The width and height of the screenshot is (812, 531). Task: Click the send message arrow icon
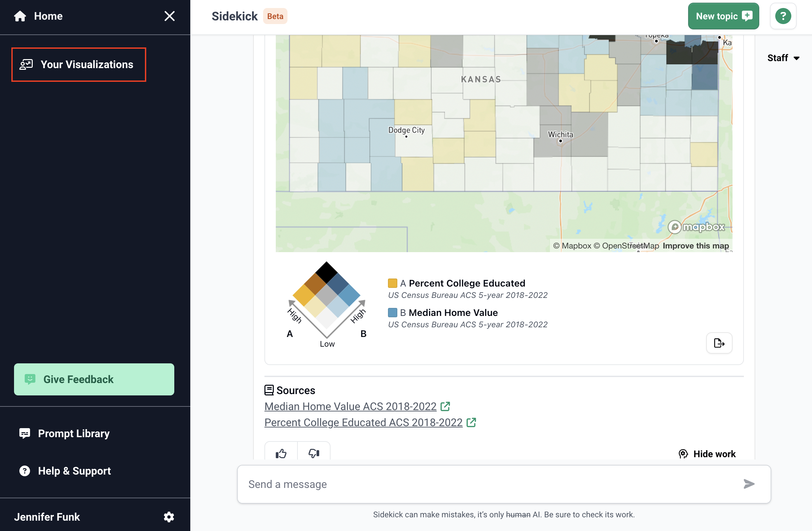[749, 484]
